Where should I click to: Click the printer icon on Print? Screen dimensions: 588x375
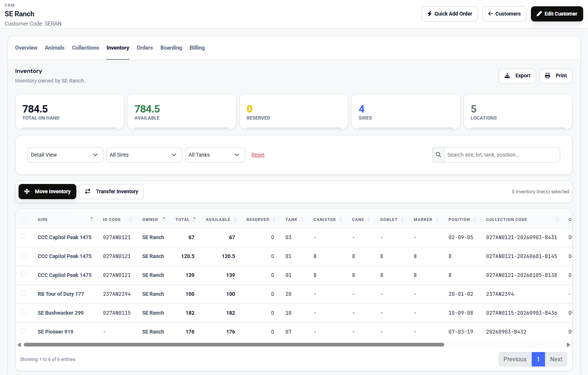click(x=548, y=76)
